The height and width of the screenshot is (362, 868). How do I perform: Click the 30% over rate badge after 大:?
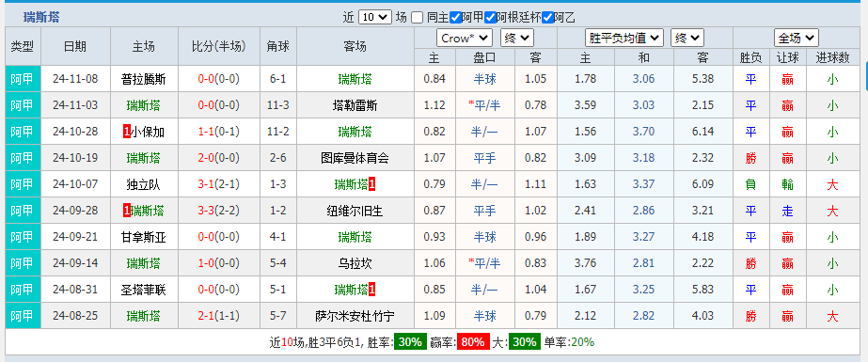point(524,342)
